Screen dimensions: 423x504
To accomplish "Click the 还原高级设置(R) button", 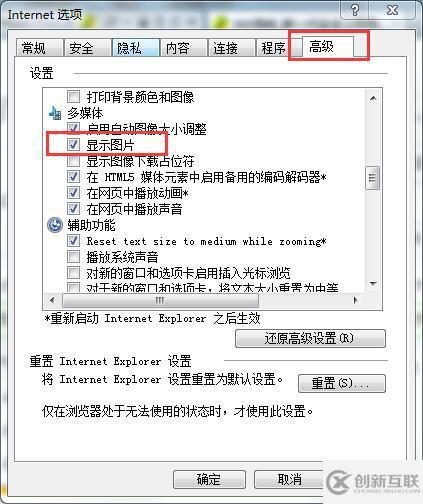I will pyautogui.click(x=310, y=338).
